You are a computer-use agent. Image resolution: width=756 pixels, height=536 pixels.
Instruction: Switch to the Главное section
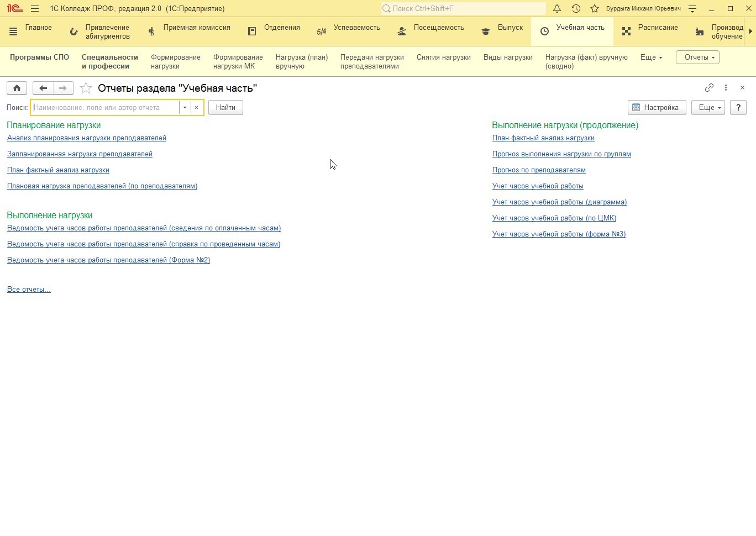pyautogui.click(x=39, y=28)
